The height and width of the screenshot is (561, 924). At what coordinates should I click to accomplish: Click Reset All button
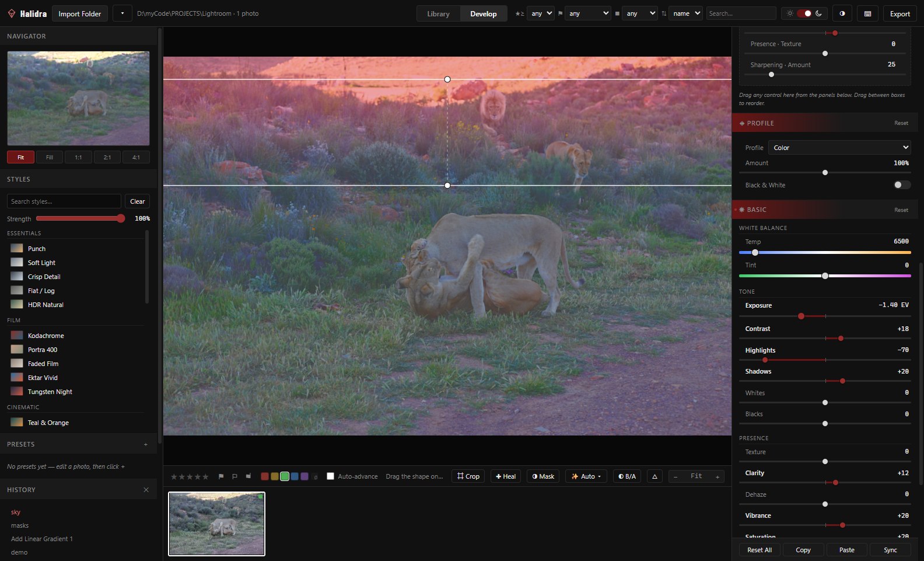[x=759, y=550]
